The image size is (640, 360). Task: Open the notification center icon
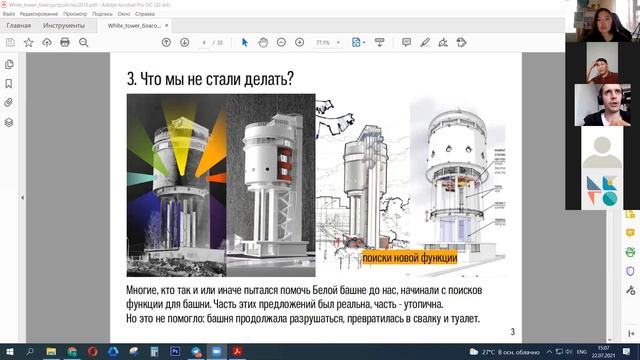tap(627, 351)
